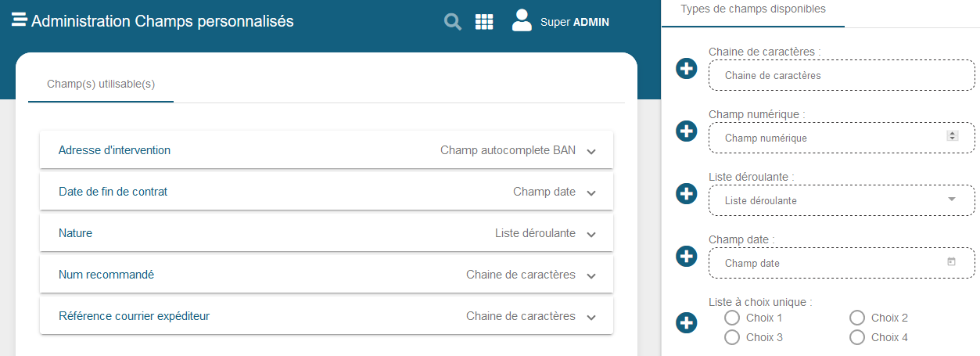
Task: Expand the Adresse d'intervention field row
Action: point(591,151)
